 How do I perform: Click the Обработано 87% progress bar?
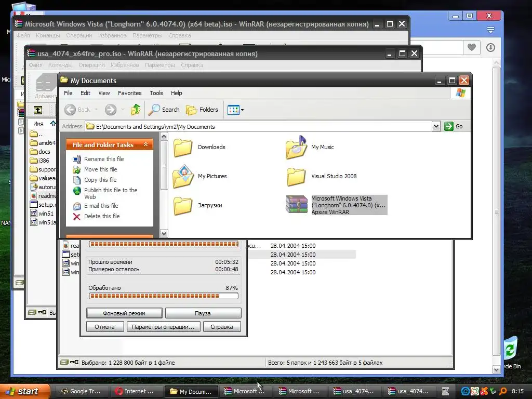(x=164, y=296)
